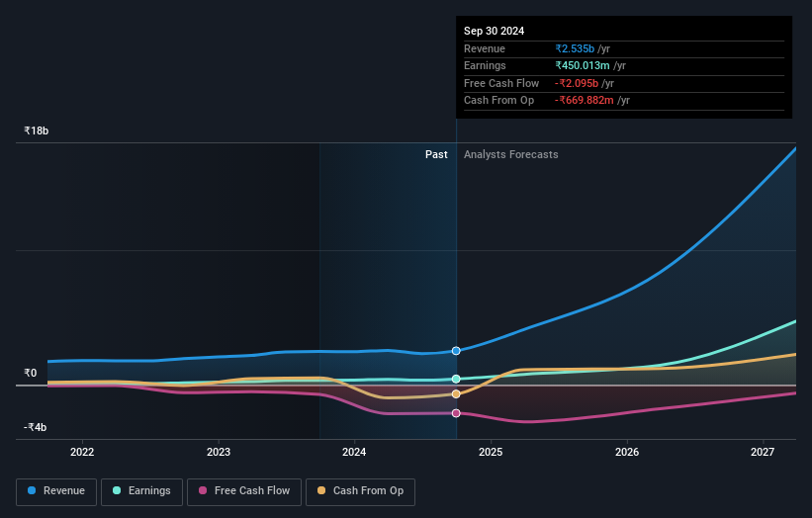This screenshot has width=812, height=518.
Task: Click the 2026 x-axis label
Action: click(x=627, y=452)
